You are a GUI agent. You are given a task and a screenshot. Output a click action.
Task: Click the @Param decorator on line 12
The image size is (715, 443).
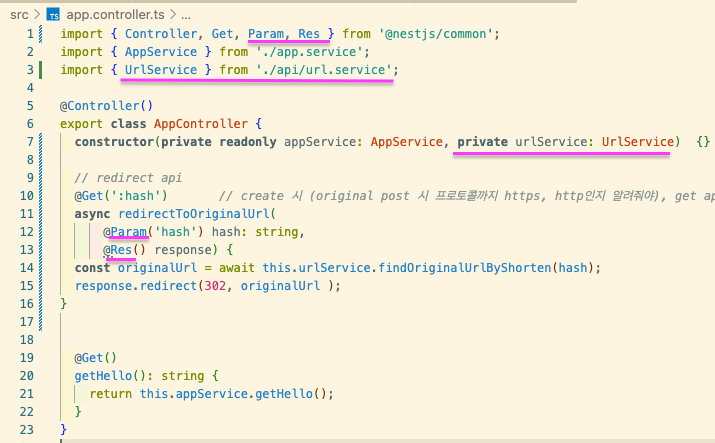click(x=125, y=232)
